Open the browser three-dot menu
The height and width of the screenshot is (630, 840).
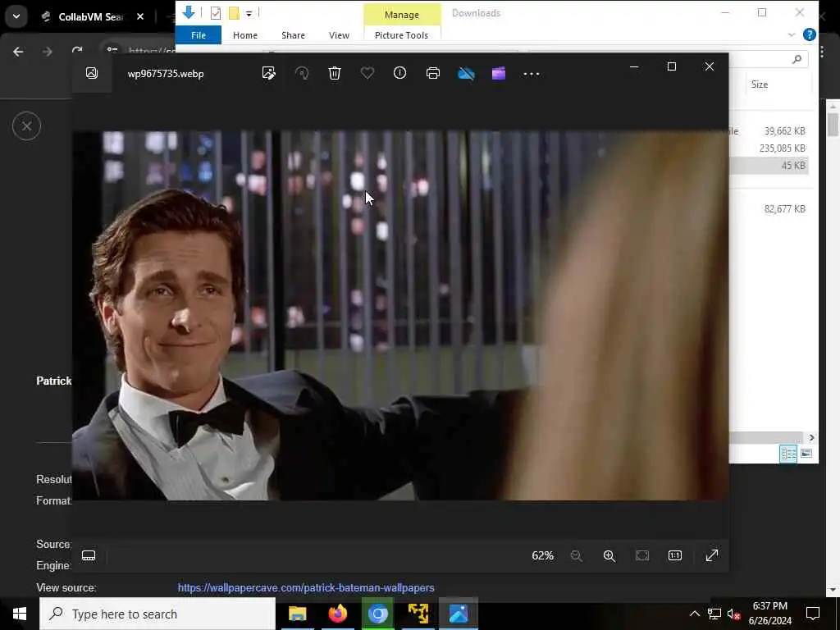click(822, 52)
